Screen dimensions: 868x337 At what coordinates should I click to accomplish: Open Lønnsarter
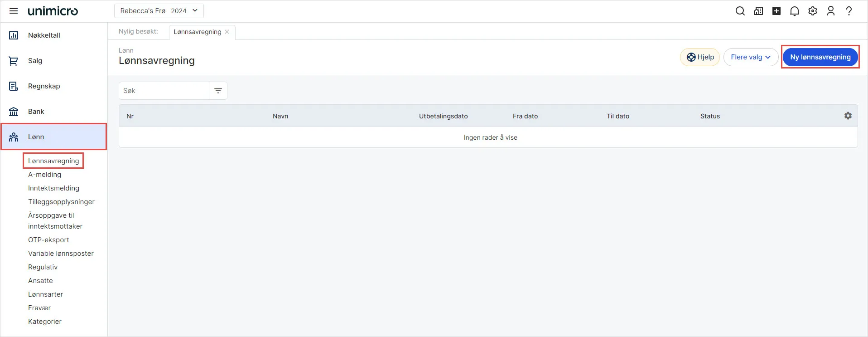point(45,294)
